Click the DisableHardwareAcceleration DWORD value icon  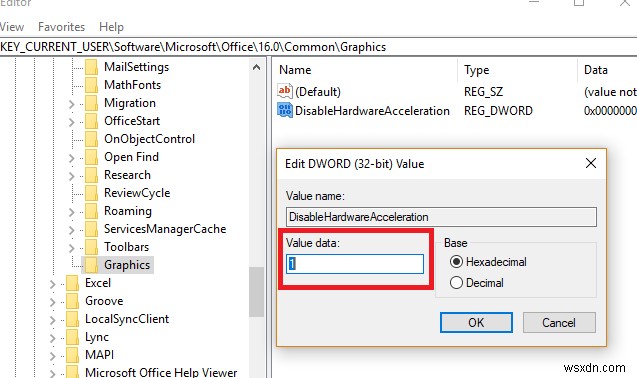285,111
